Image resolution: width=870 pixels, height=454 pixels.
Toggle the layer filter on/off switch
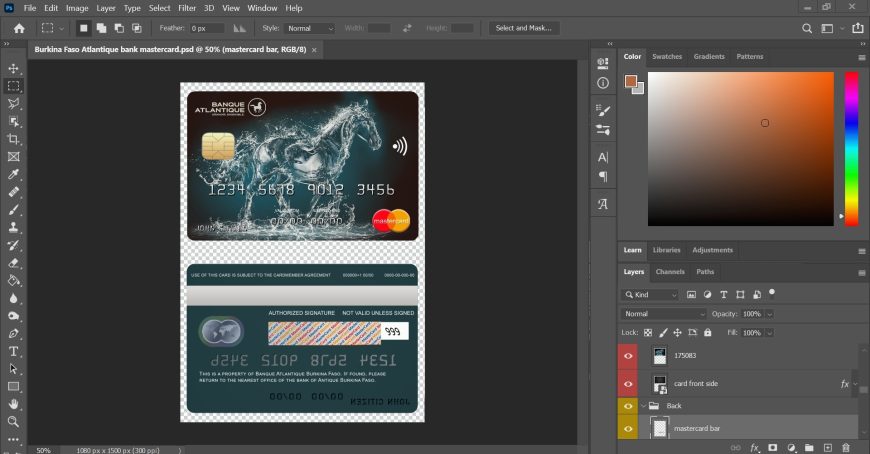coord(772,293)
